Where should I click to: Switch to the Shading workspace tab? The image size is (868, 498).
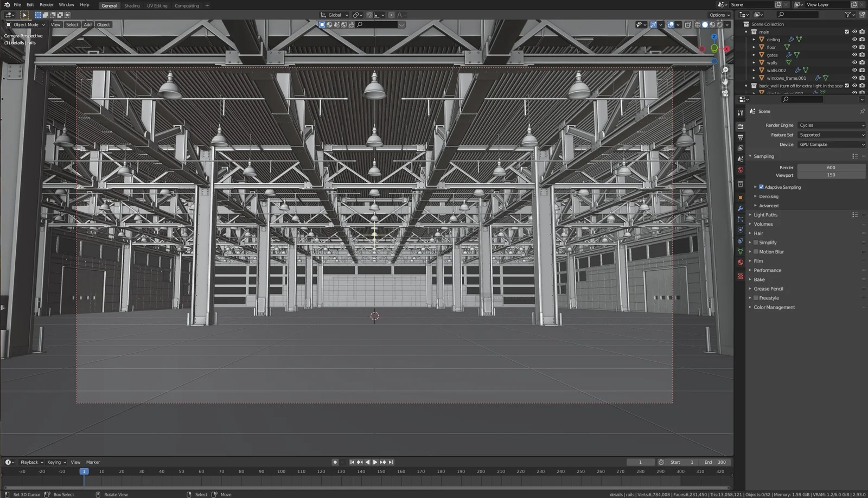point(132,5)
